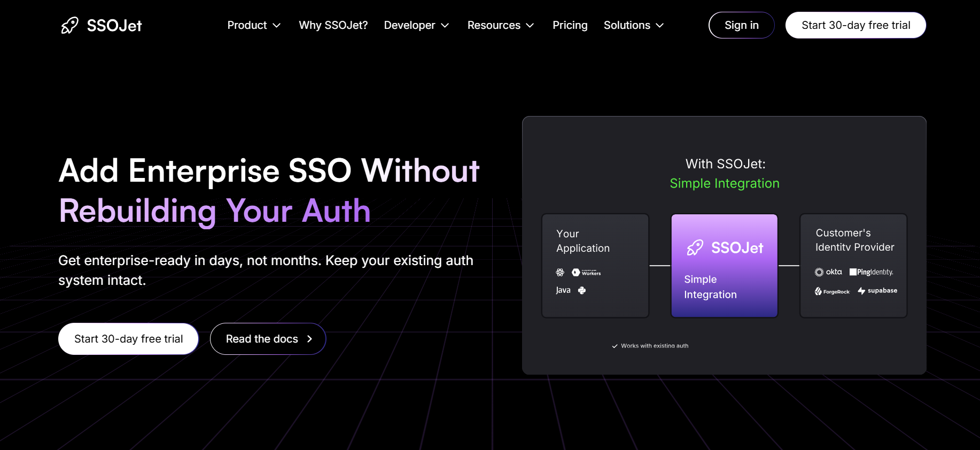Click the Supabase logo
Screen dimensions: 980x450
coord(877,291)
